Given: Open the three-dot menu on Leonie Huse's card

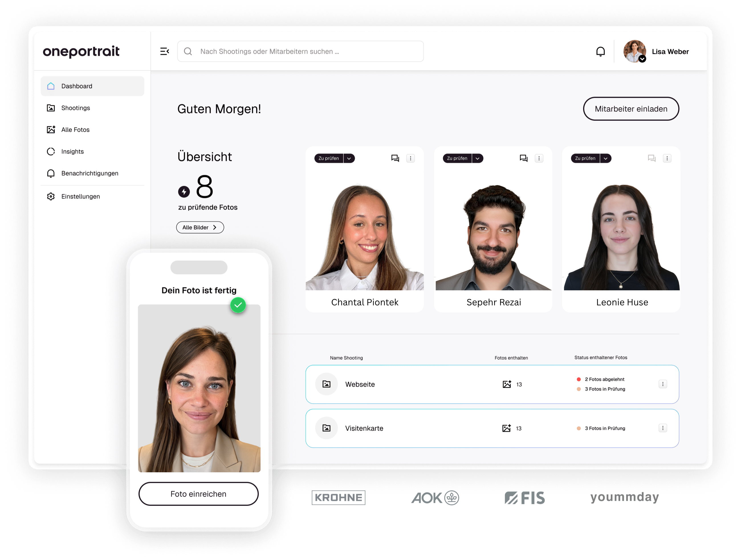Looking at the screenshot, I should click(667, 158).
